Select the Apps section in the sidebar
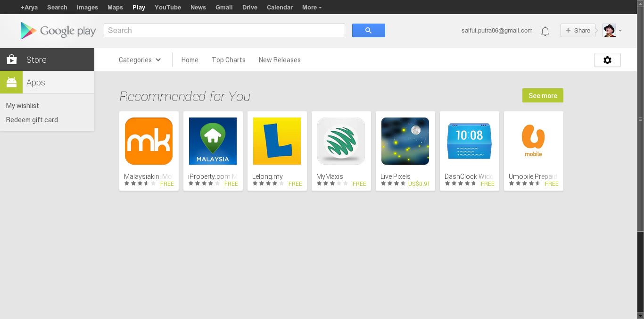 click(x=35, y=82)
